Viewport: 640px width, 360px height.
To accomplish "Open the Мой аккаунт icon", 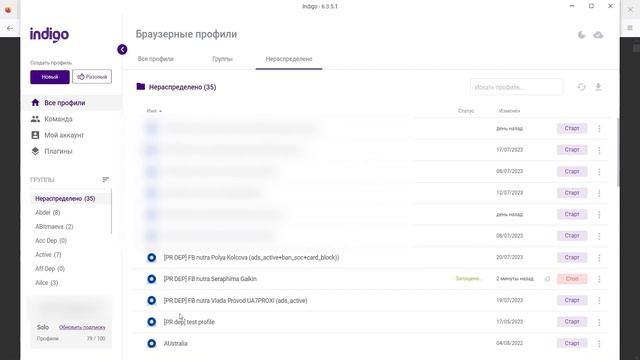I will point(35,135).
